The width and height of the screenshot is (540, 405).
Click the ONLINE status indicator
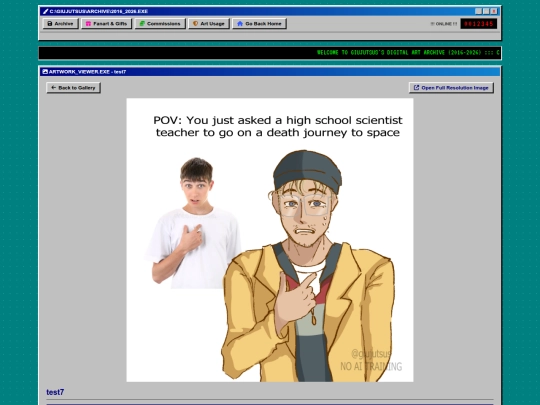pyautogui.click(x=444, y=24)
